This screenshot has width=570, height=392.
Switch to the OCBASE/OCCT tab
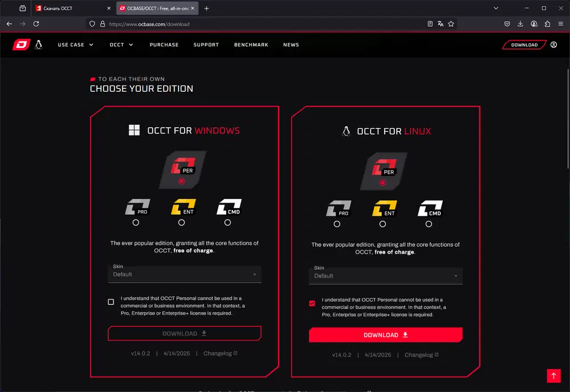[157, 9]
